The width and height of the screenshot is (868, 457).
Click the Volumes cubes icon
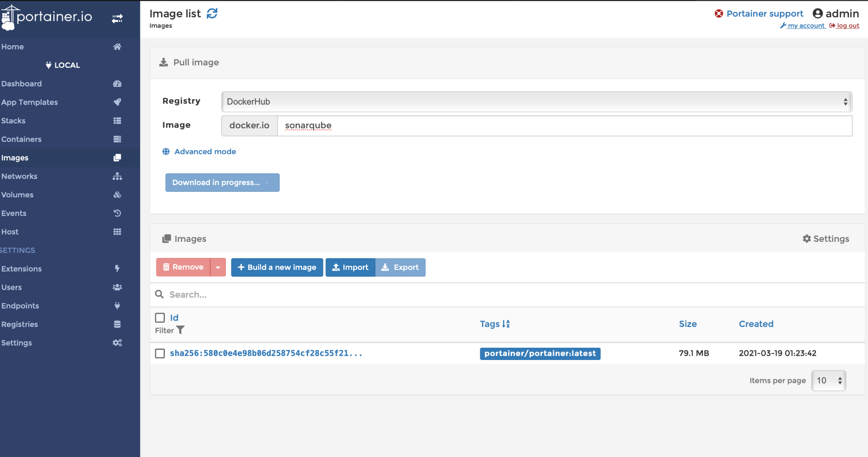(117, 195)
